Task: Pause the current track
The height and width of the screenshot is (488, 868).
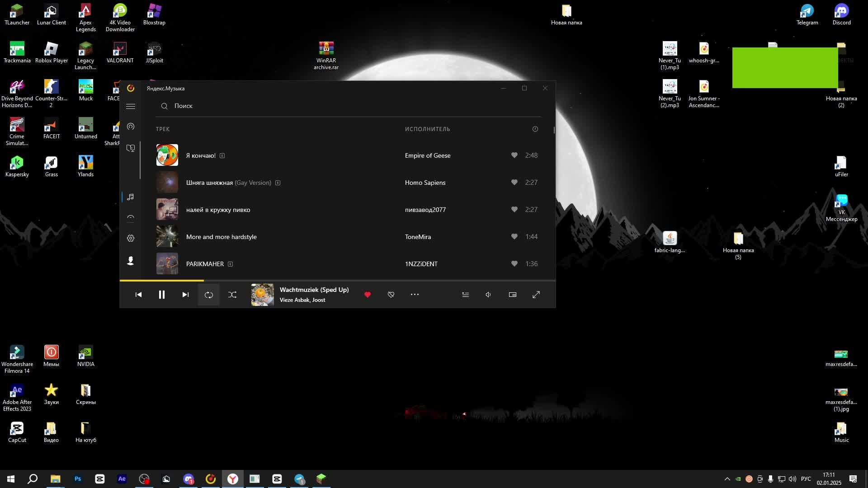Action: click(x=162, y=295)
